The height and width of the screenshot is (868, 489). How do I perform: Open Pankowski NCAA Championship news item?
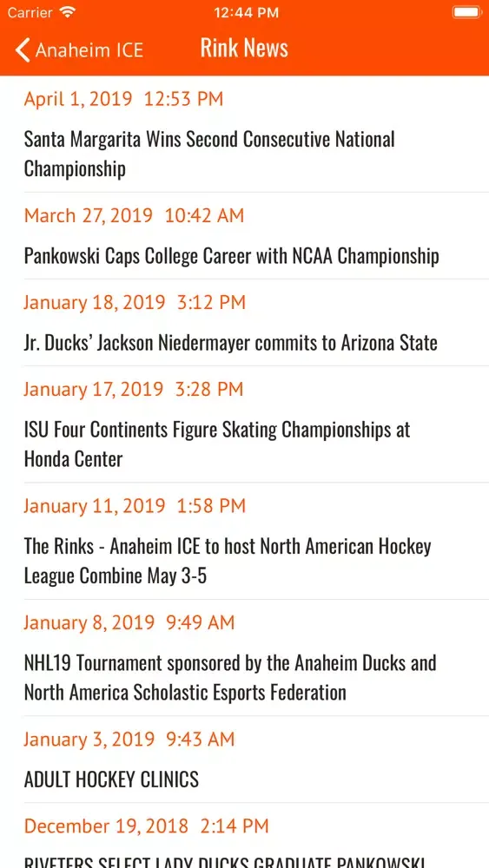[244, 236]
